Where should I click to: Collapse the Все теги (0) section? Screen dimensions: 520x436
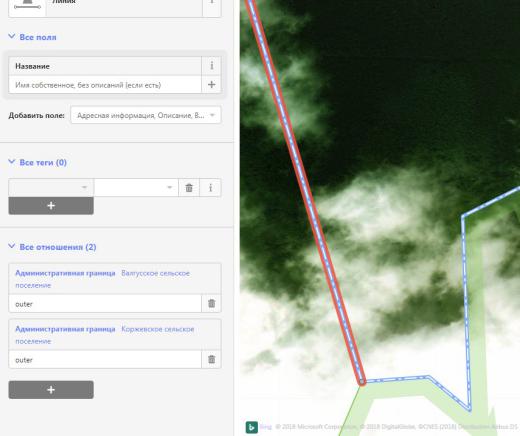[37, 162]
